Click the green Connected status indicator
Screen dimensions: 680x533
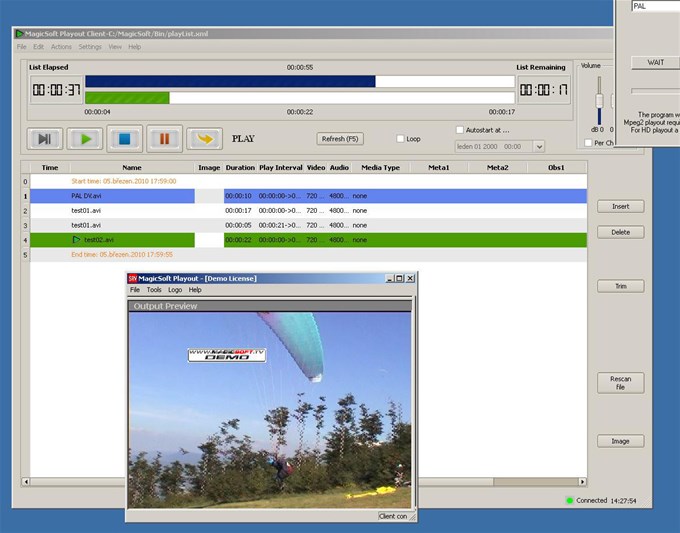pyautogui.click(x=570, y=500)
